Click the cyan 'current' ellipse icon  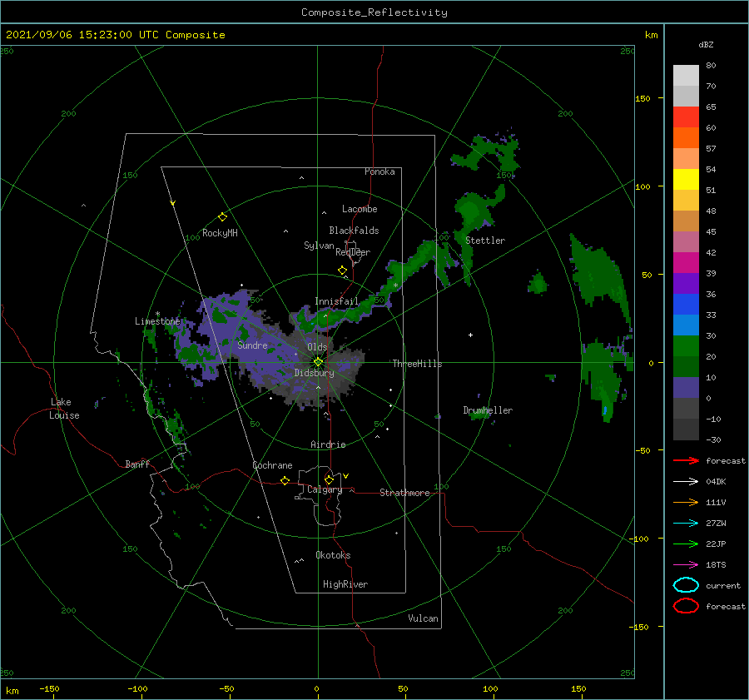pyautogui.click(x=686, y=585)
